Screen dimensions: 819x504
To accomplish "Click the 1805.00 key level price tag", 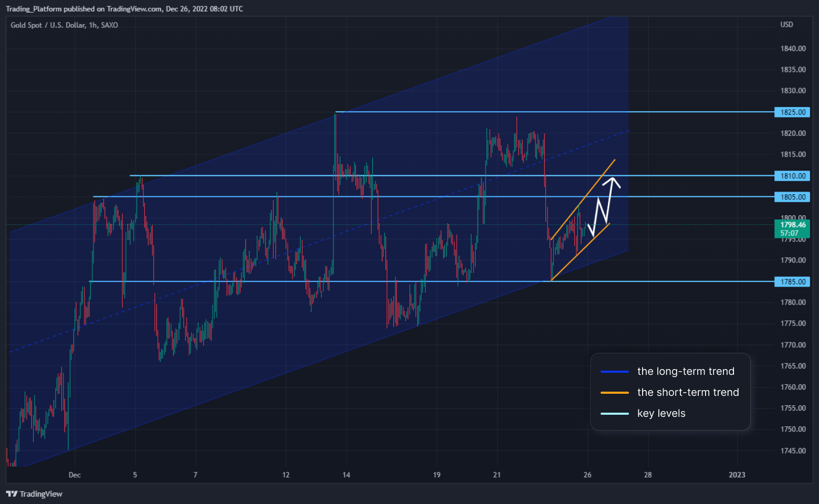I will 792,197.
